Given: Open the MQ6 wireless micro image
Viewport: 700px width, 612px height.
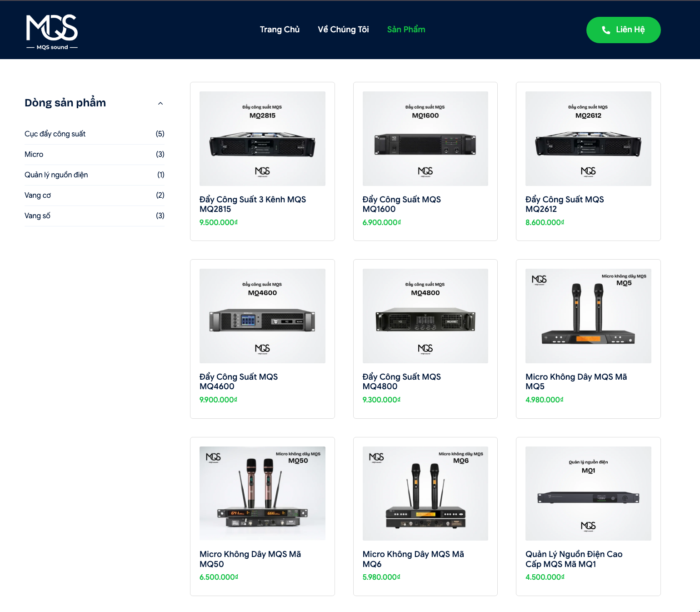Looking at the screenshot, I should coord(425,493).
